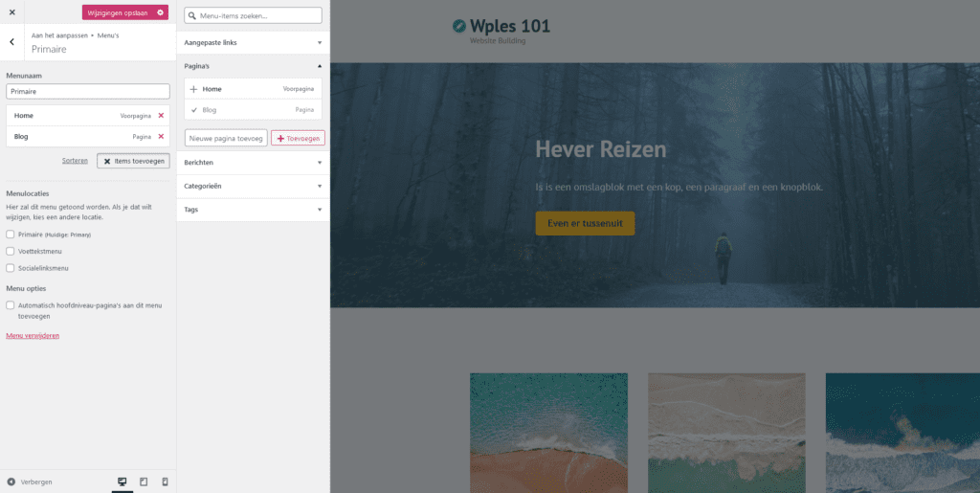Image resolution: width=980 pixels, height=493 pixels.
Task: Click the Verbergen collapse arrow icon
Action: 11,482
